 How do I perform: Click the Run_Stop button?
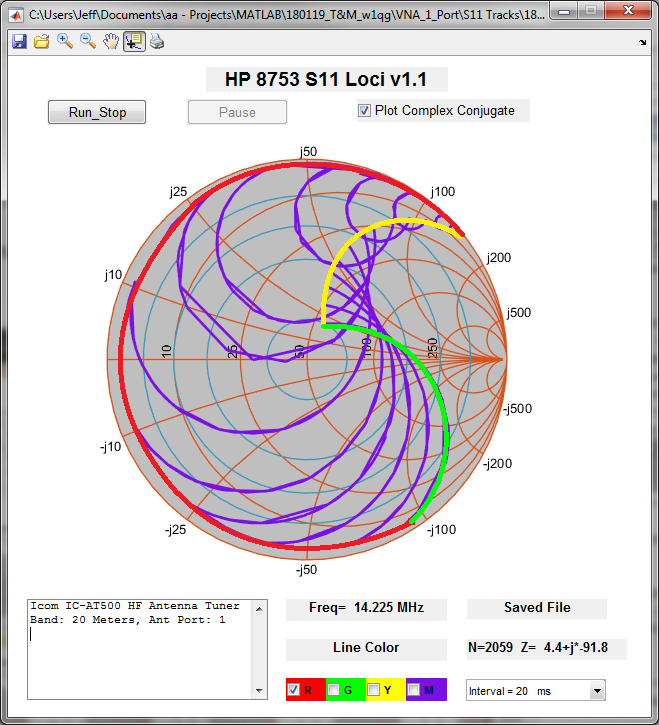97,112
